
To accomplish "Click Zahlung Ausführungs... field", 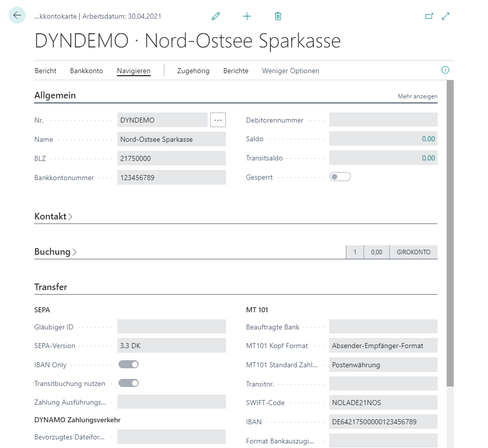I will click(171, 402).
